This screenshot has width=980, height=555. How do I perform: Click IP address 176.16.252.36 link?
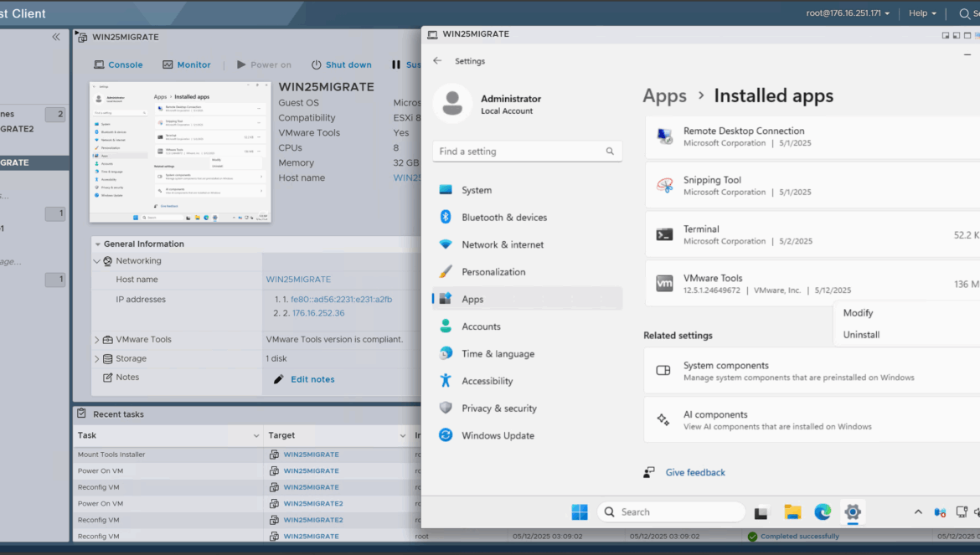click(x=318, y=313)
